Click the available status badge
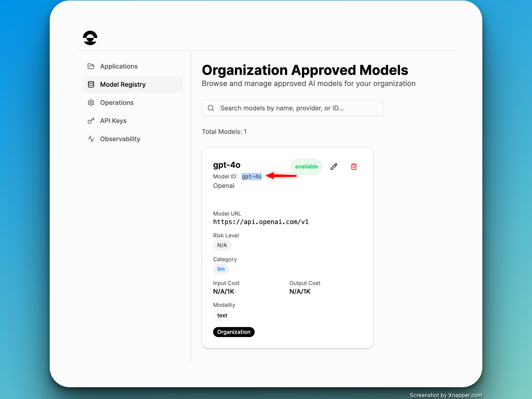The height and width of the screenshot is (399, 532). [306, 167]
